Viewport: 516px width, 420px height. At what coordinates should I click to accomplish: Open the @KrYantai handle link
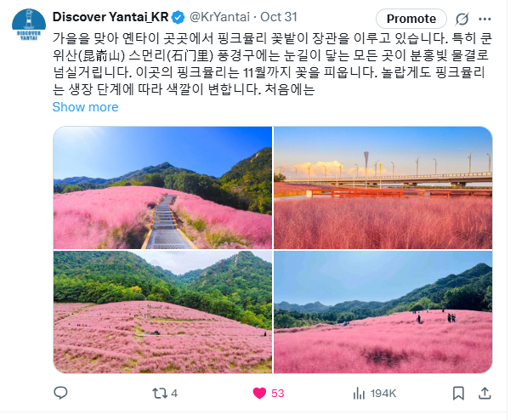219,17
